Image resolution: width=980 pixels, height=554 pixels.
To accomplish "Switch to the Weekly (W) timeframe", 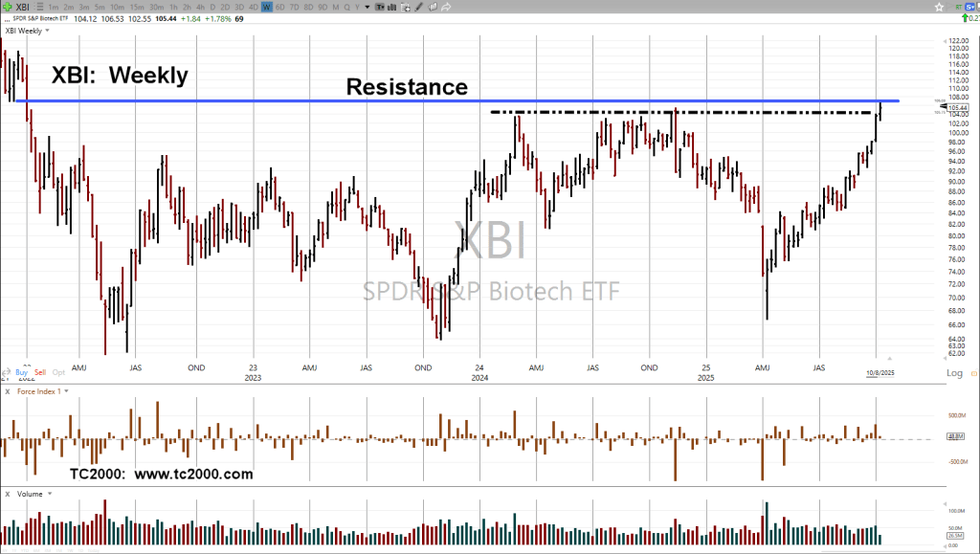I will (266, 7).
